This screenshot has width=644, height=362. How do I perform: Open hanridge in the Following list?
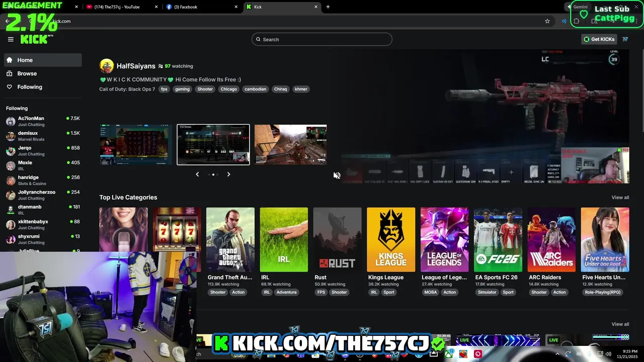tap(43, 180)
